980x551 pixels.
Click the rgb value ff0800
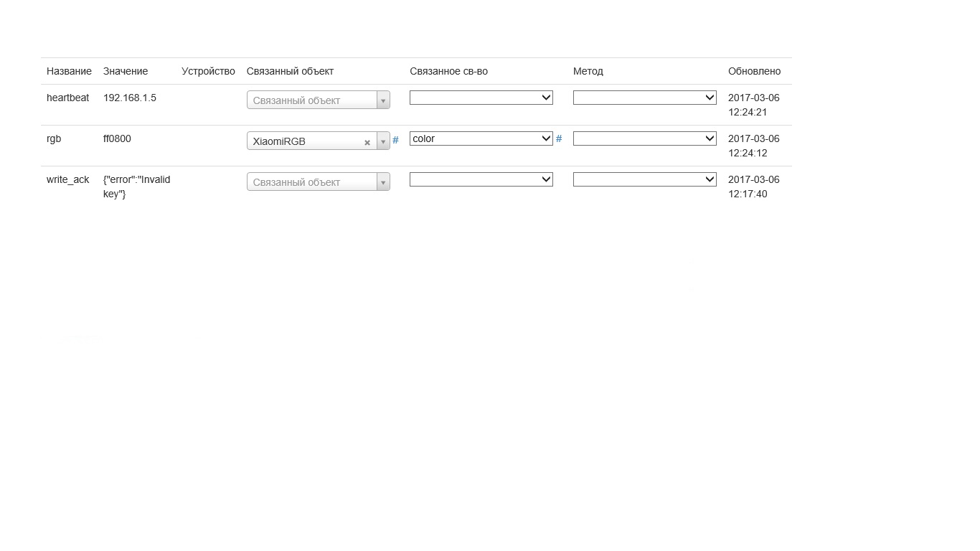(117, 138)
